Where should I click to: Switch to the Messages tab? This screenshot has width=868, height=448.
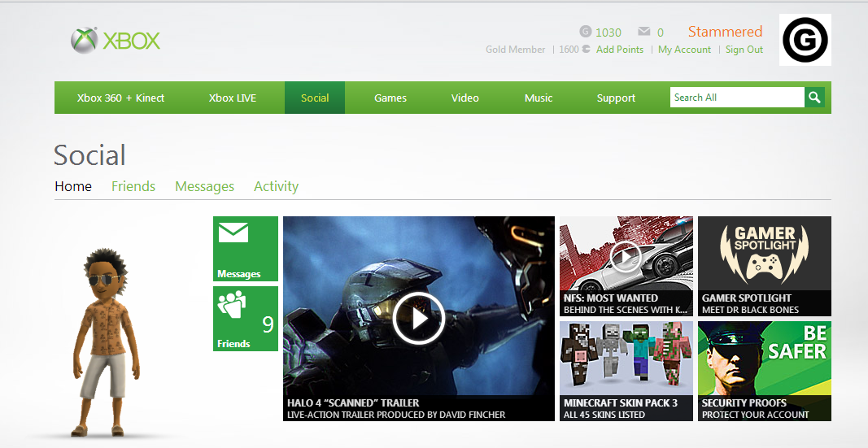tap(204, 187)
